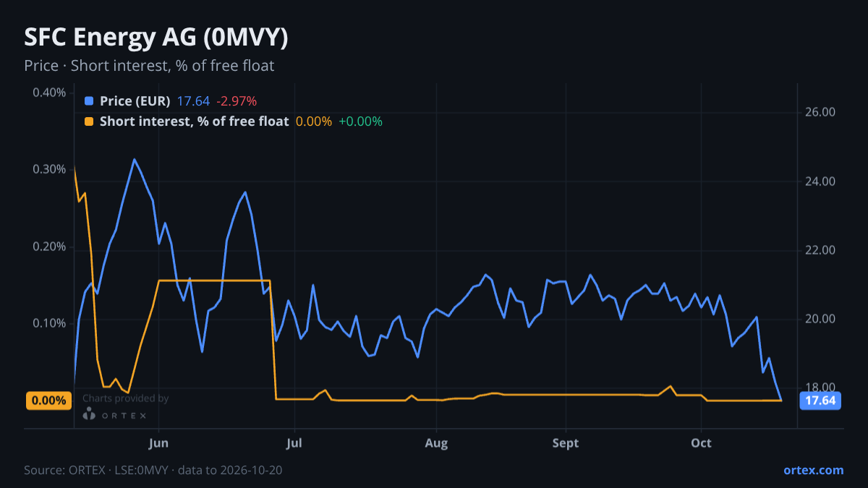Click the Sept label on the time axis
Screen dimensions: 868x488
(x=566, y=443)
